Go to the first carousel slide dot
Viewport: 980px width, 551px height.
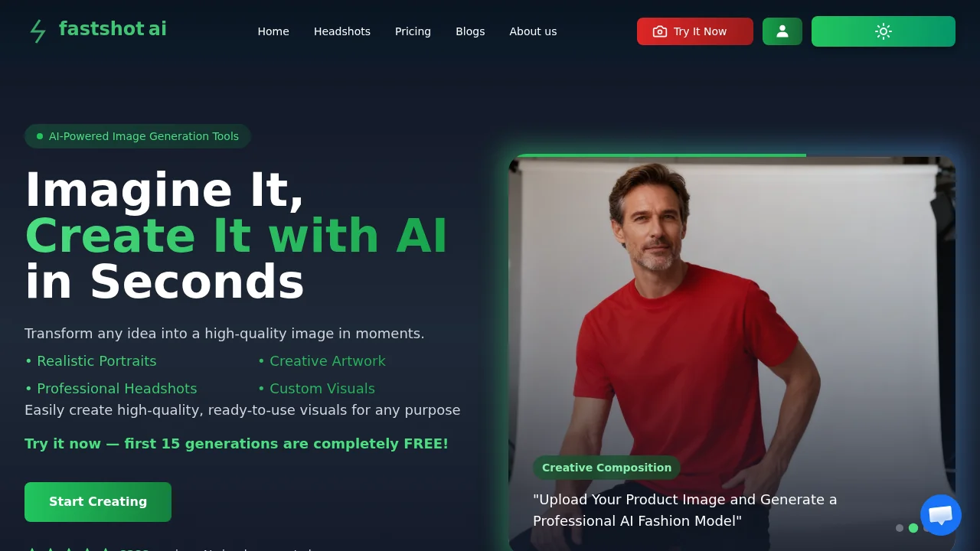pos(900,528)
